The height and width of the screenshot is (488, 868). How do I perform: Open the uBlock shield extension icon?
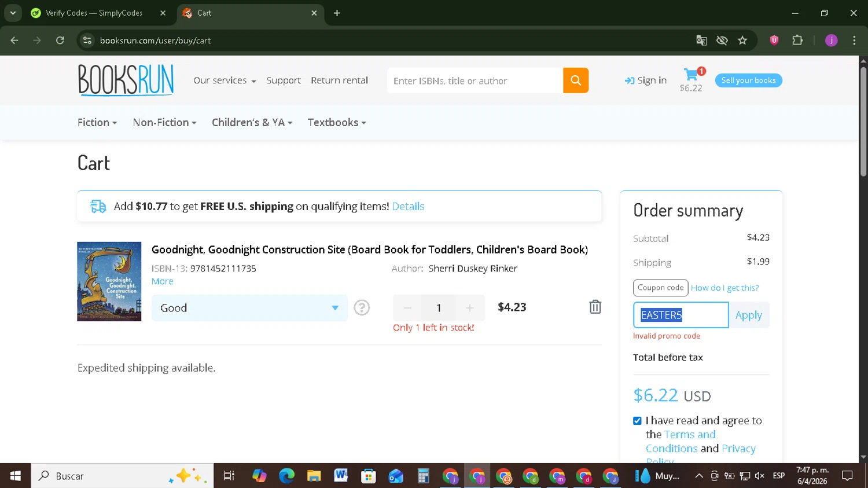pyautogui.click(x=774, y=41)
